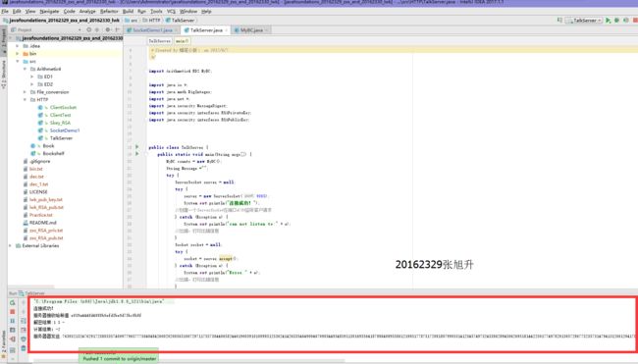Viewport: 638px width, 364px height.
Task: Open the File menu
Action: 5,12
